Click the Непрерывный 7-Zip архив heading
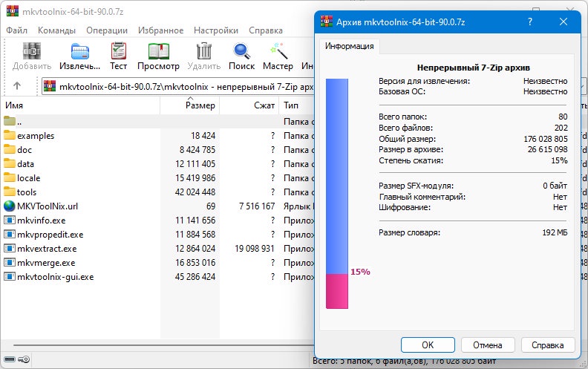This screenshot has width=588, height=369. click(x=473, y=68)
